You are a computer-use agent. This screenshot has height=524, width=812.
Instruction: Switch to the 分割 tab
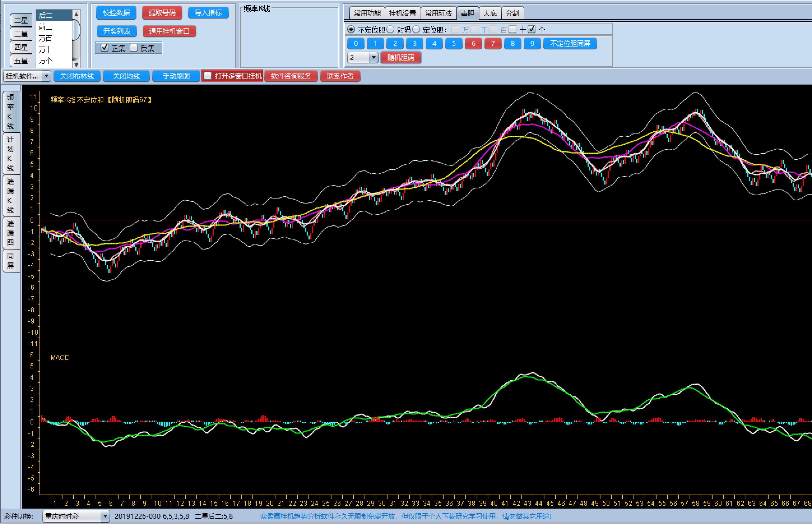(512, 13)
